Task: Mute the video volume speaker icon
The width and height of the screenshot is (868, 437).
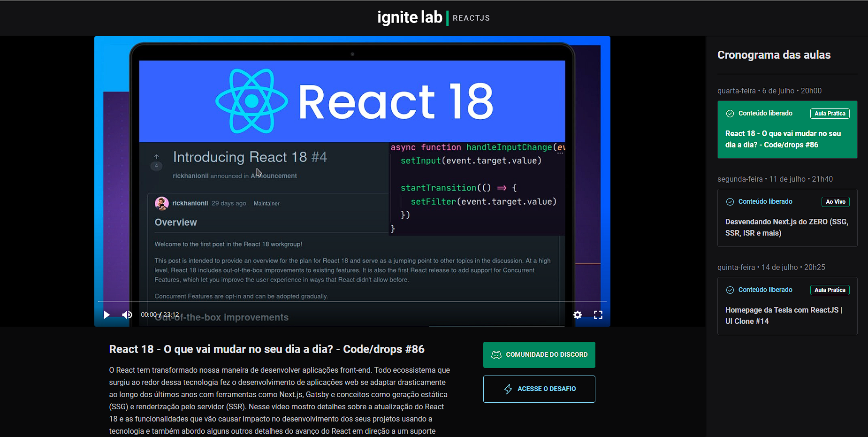Action: pyautogui.click(x=127, y=314)
